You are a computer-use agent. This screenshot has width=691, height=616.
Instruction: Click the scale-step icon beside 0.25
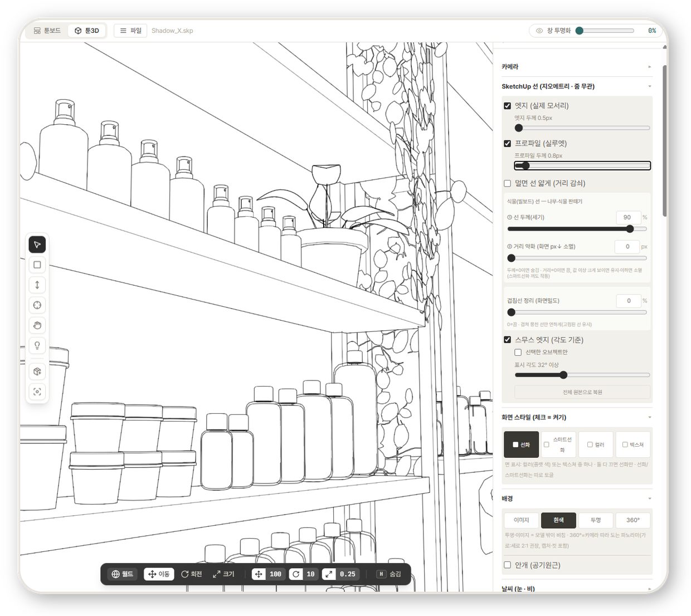tap(329, 574)
